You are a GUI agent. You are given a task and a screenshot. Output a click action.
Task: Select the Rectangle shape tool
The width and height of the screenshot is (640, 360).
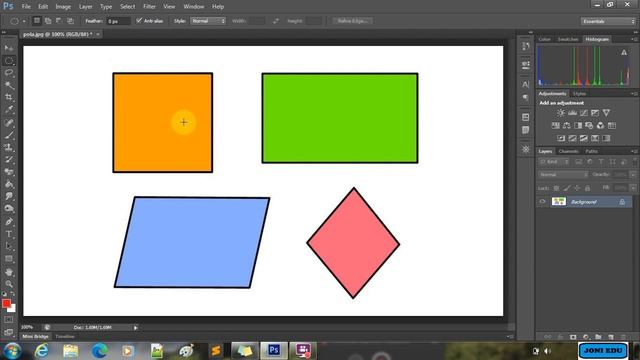pyautogui.click(x=9, y=259)
